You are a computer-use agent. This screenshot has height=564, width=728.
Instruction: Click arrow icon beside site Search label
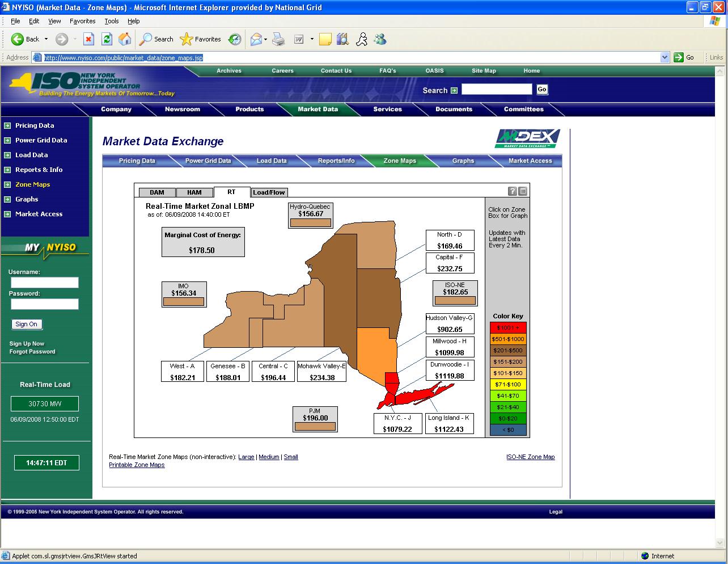[454, 90]
